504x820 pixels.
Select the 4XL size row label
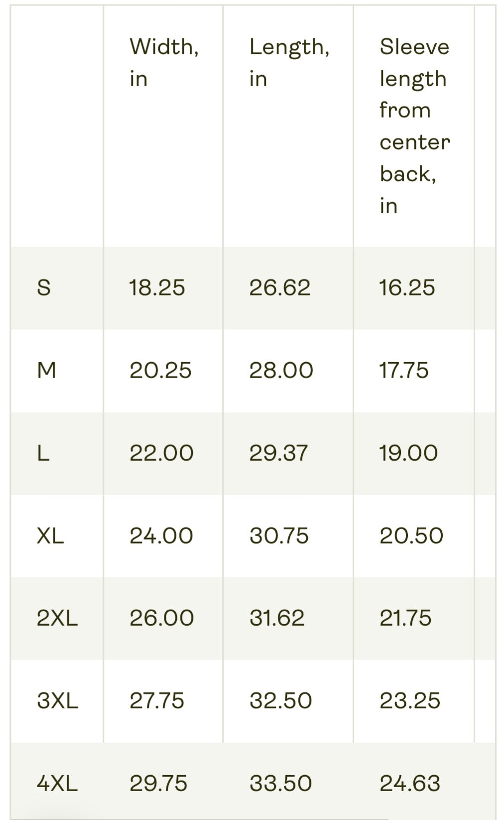click(x=57, y=784)
